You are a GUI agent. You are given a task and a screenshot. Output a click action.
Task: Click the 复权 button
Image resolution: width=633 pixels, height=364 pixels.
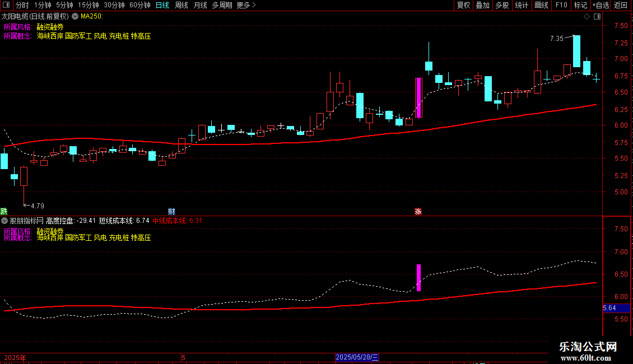(x=463, y=5)
